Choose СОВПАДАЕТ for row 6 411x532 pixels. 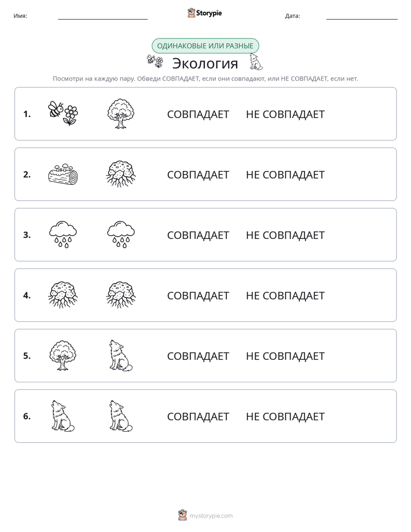point(198,416)
